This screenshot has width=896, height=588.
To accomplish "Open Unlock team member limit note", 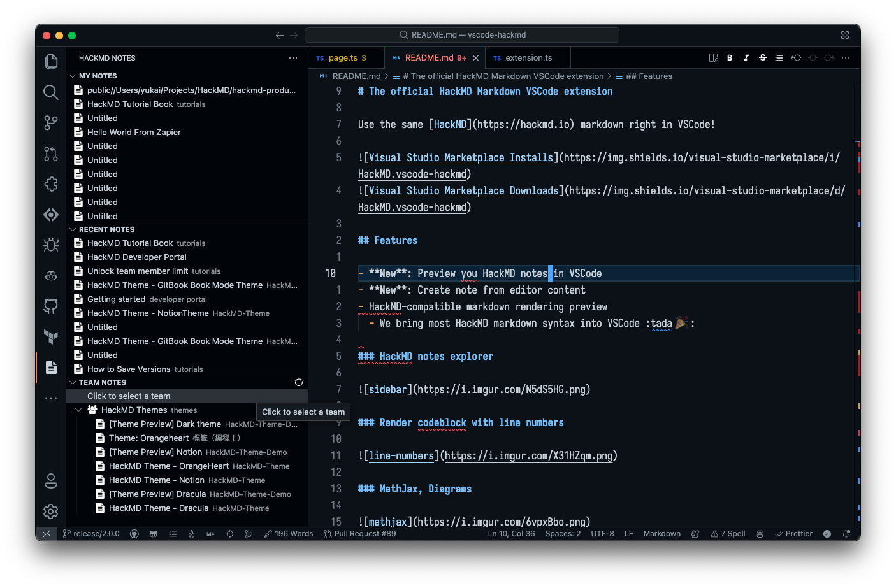I will tap(187, 271).
